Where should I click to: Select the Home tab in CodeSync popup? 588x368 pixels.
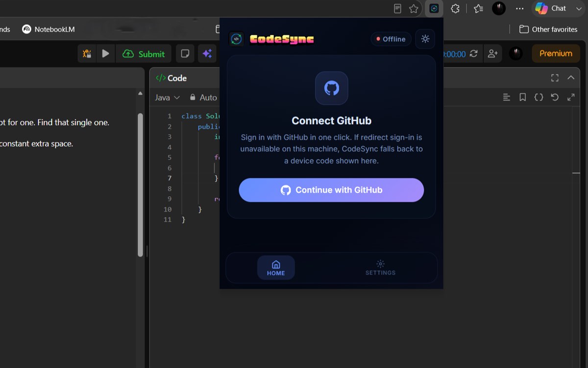point(276,267)
